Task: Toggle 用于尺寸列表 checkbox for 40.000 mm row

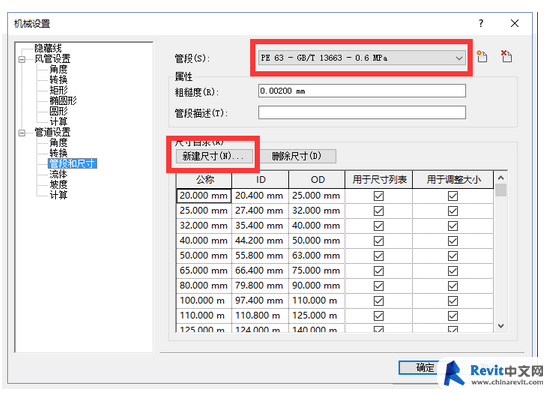Action: click(x=379, y=241)
